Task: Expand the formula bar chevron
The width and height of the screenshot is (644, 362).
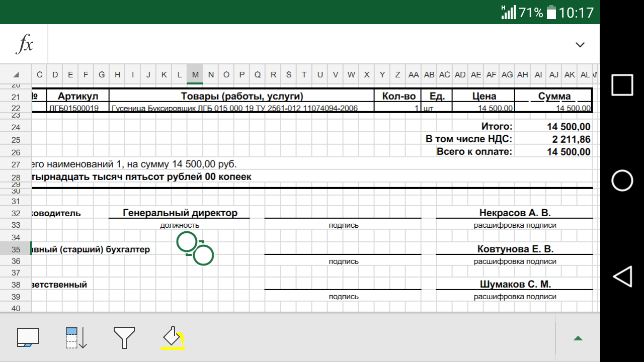Action: (x=580, y=45)
